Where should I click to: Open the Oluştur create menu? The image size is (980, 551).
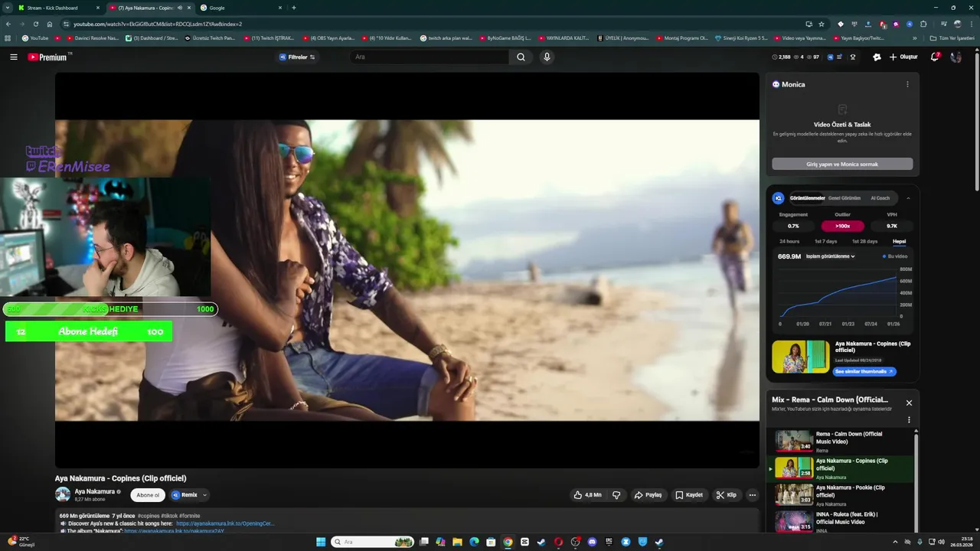tap(903, 57)
